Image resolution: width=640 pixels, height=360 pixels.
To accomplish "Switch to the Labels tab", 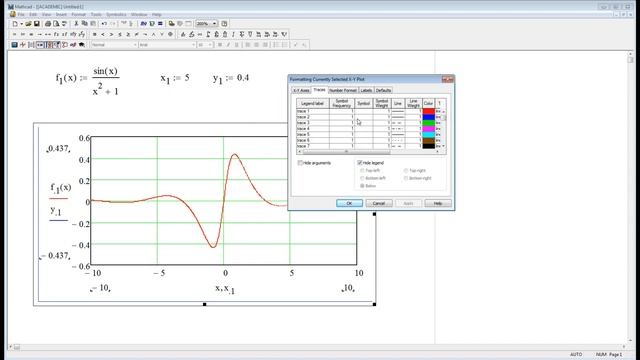I will click(366, 90).
